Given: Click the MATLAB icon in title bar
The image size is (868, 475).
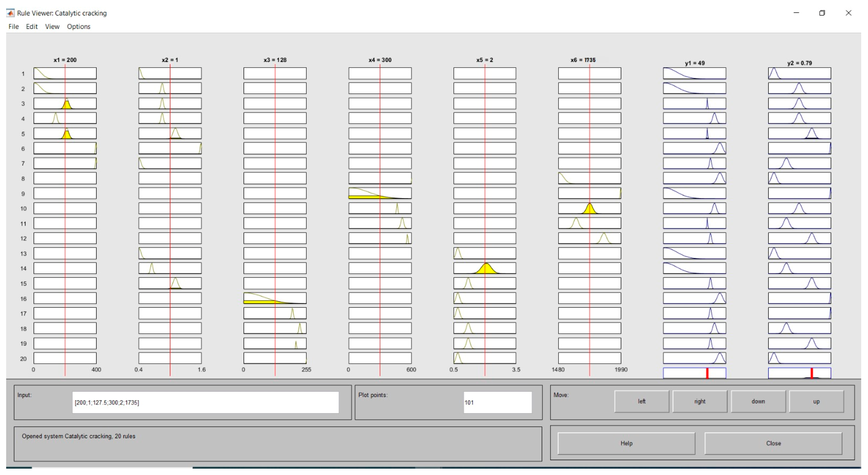Looking at the screenshot, I should 10,13.
